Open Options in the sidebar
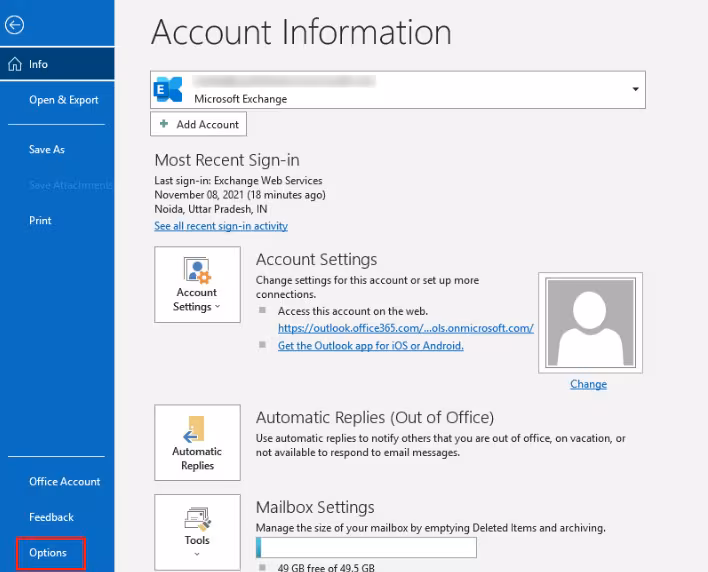The width and height of the screenshot is (708, 572). (x=48, y=553)
